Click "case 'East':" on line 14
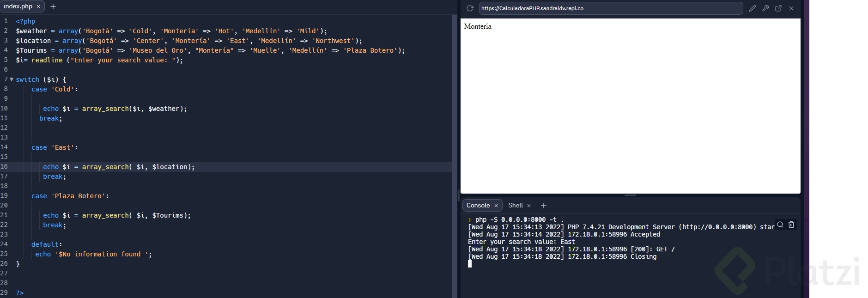This screenshot has height=298, width=868. point(55,147)
